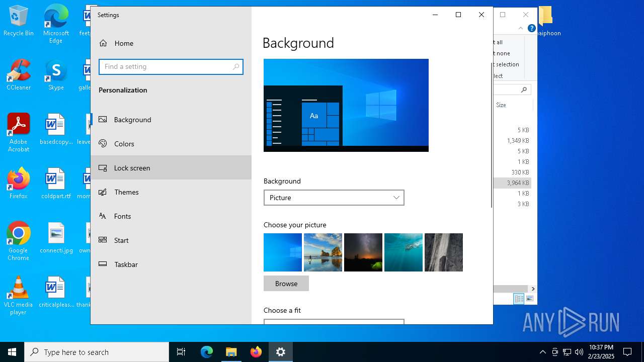
Task: Expand the Background type dropdown
Action: coord(334,198)
